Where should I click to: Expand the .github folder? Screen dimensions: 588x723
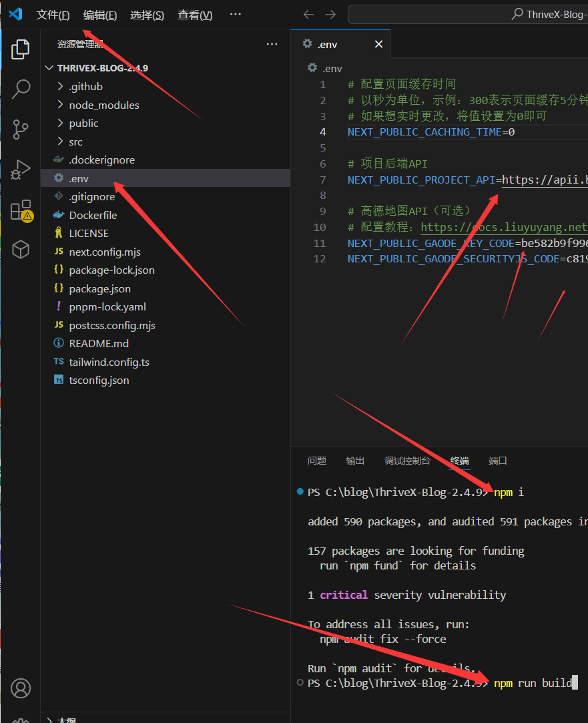pyautogui.click(x=85, y=86)
